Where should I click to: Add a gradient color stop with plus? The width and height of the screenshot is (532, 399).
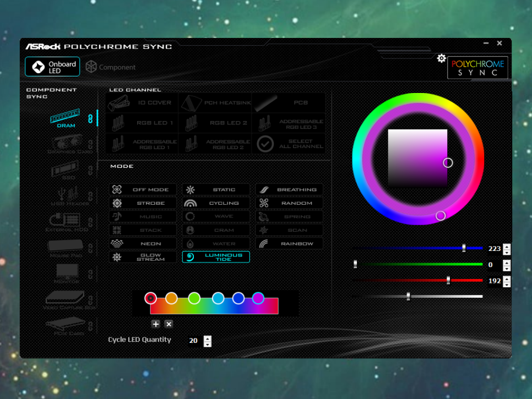click(156, 324)
